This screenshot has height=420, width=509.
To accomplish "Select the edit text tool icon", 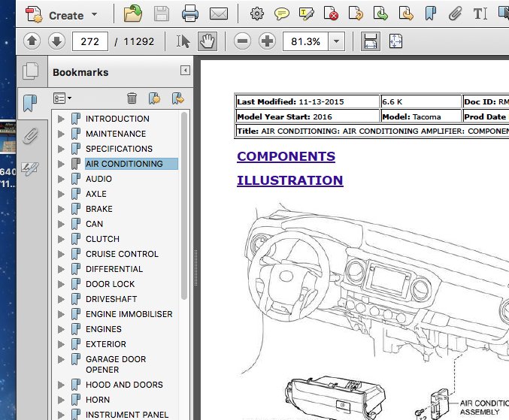I will click(x=480, y=14).
